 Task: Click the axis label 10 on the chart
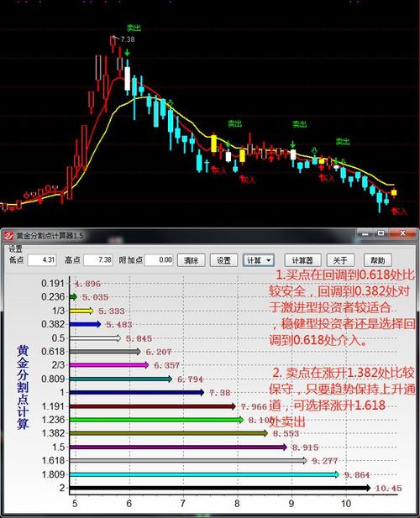pyautogui.click(x=346, y=504)
